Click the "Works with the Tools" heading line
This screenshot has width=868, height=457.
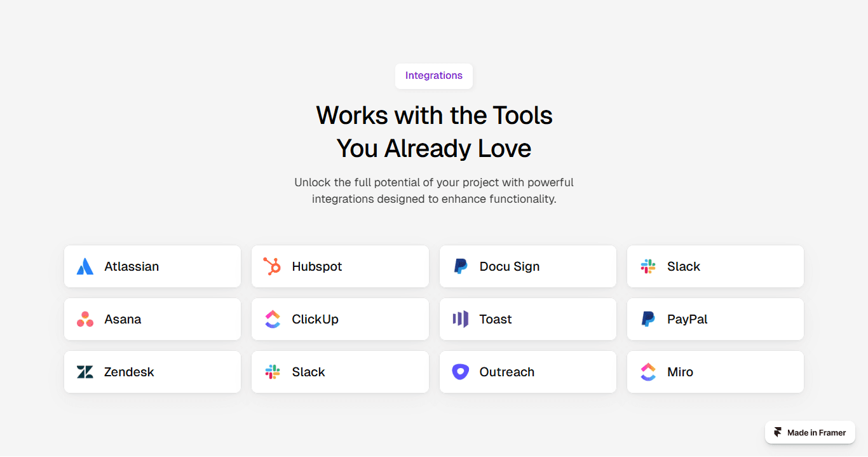pos(434,115)
